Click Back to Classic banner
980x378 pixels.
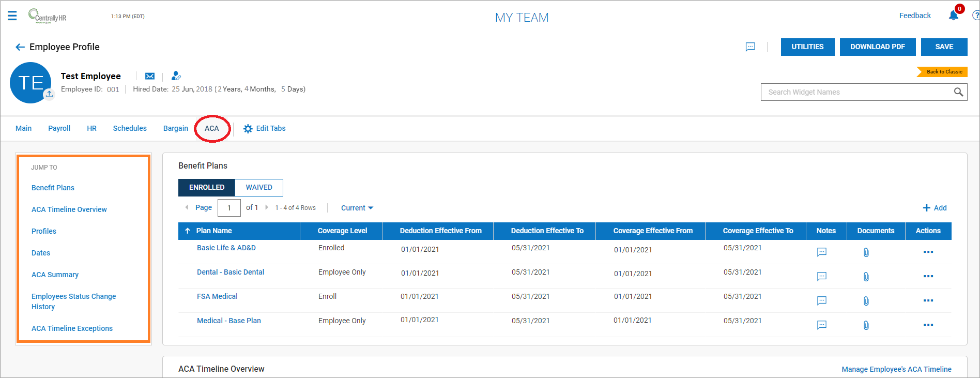coord(942,72)
